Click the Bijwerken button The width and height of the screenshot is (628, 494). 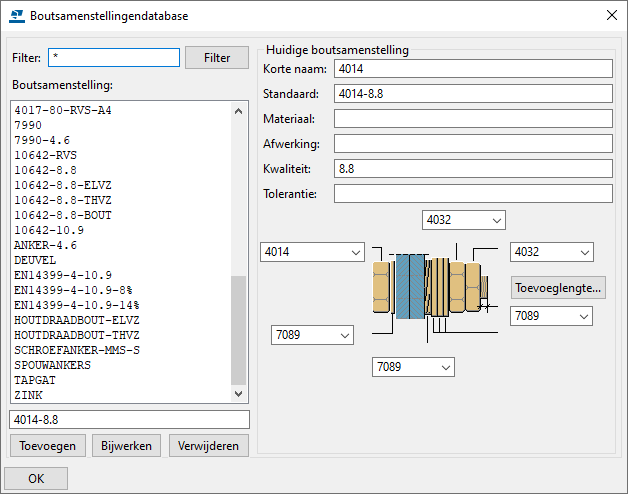click(x=125, y=446)
